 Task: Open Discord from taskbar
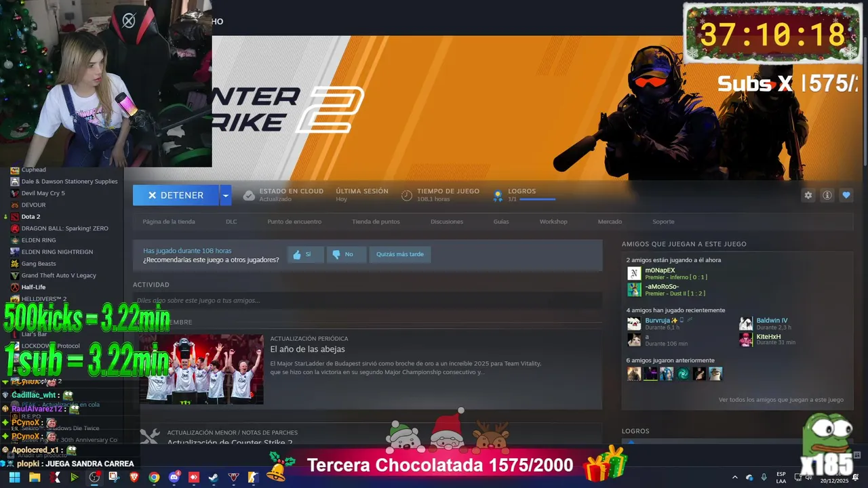point(174,477)
